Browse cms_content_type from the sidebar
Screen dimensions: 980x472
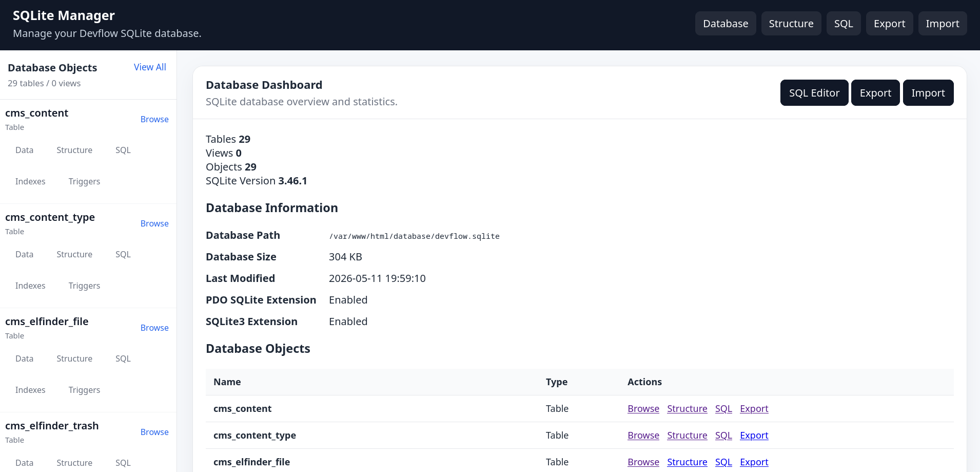point(154,223)
